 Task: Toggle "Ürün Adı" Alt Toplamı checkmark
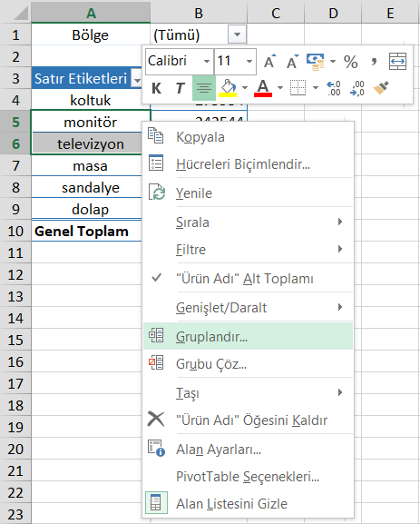coord(248,279)
